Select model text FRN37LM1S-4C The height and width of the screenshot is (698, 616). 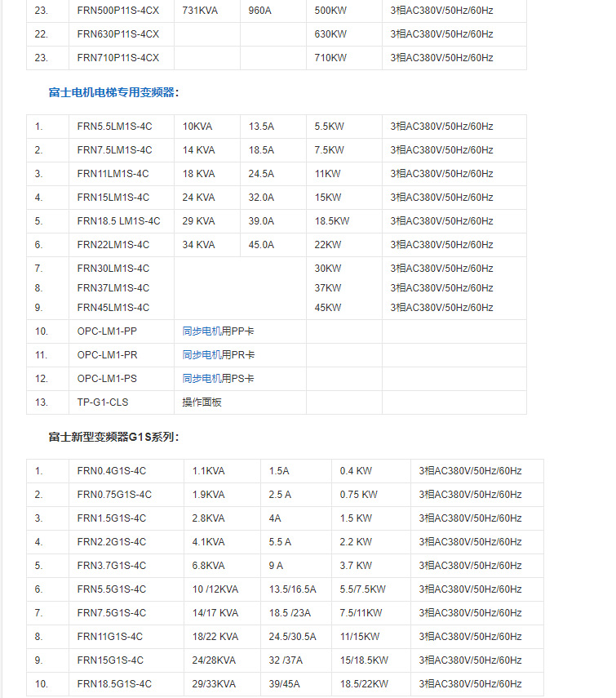113,288
